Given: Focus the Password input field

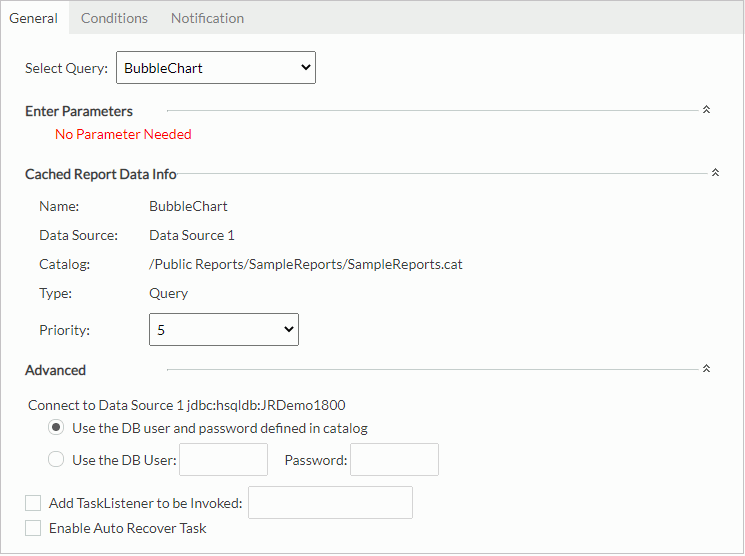Looking at the screenshot, I should click(x=394, y=460).
